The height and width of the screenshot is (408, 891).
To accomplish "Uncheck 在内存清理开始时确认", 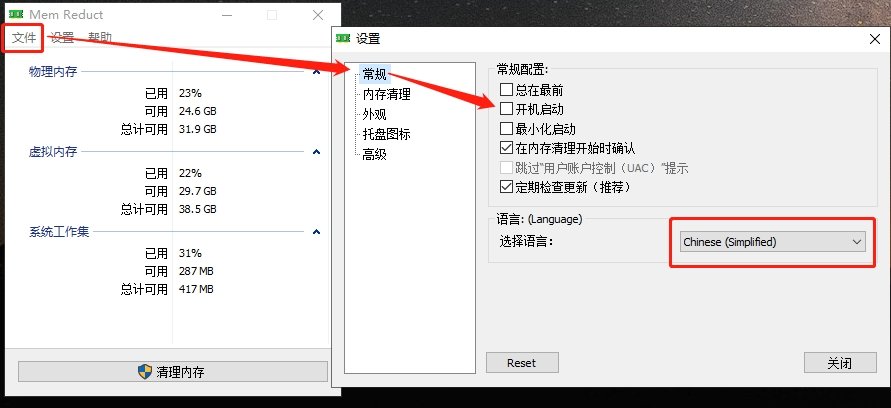I will pyautogui.click(x=506, y=148).
